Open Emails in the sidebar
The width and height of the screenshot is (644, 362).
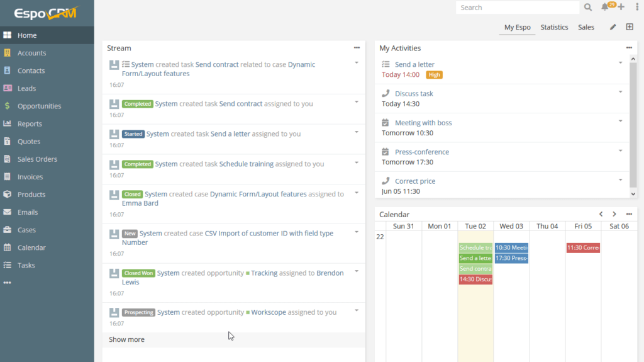[28, 212]
